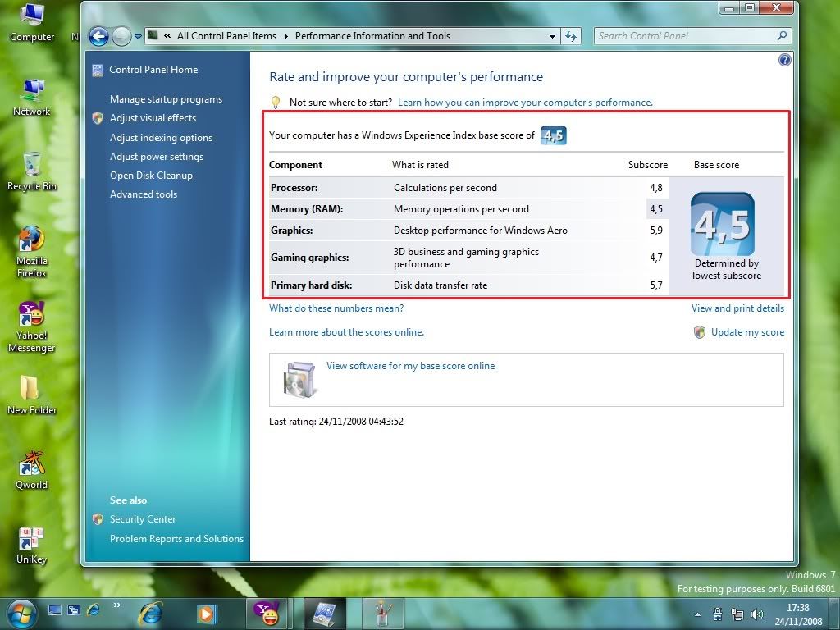
Task: Open View software for my base score online
Action: tap(411, 366)
